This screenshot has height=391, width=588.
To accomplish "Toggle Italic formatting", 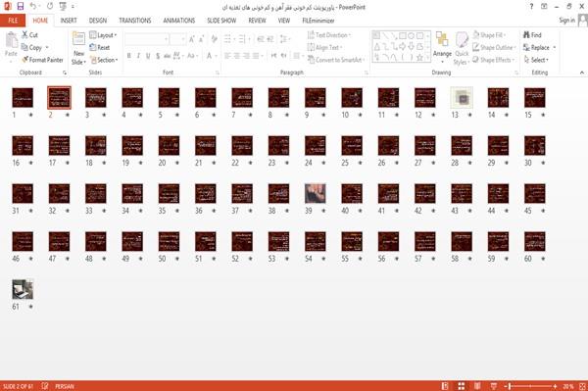I will pyautogui.click(x=138, y=56).
